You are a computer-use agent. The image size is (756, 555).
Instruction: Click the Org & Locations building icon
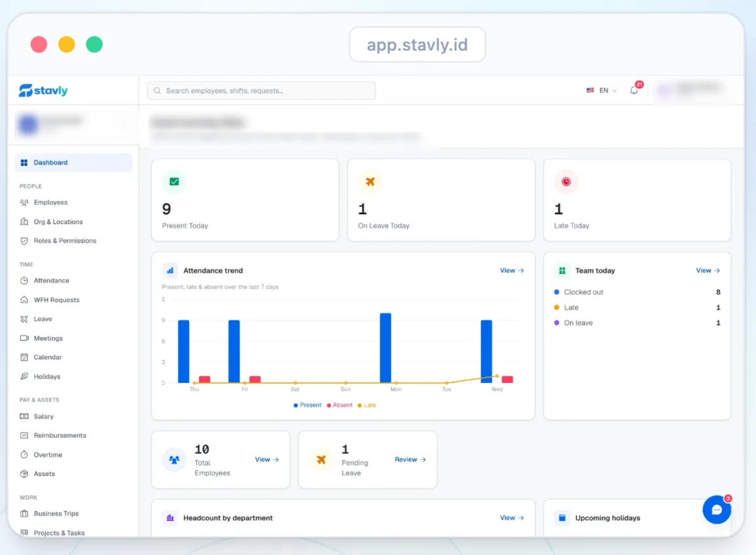click(x=24, y=222)
